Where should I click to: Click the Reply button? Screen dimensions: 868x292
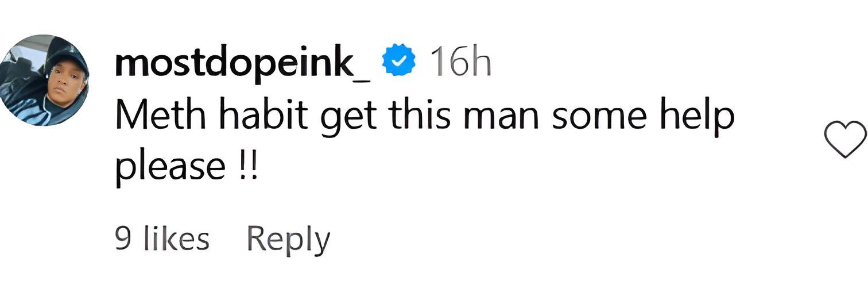(288, 239)
